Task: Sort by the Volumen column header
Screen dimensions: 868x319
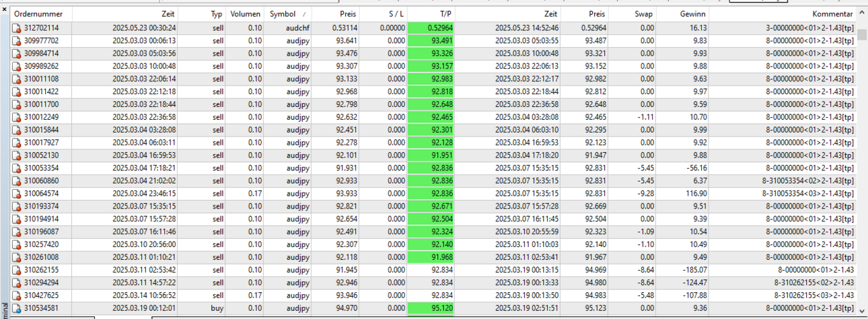Action: [245, 14]
